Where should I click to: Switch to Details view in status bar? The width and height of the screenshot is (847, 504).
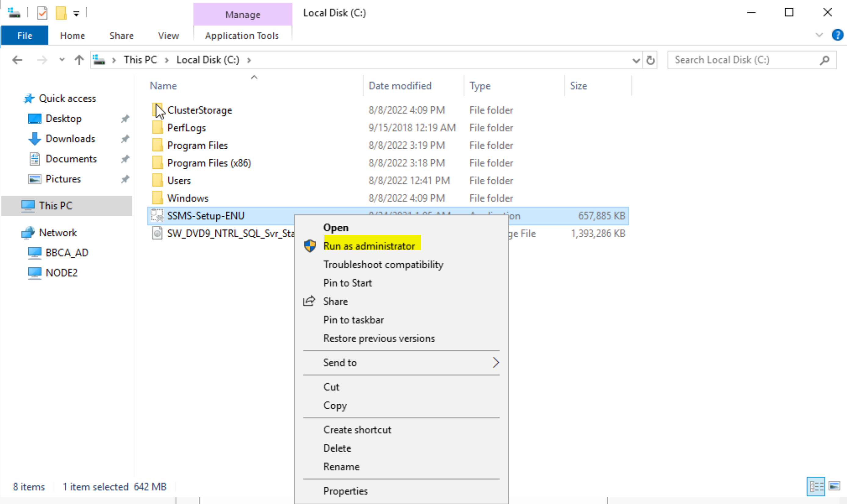816,487
